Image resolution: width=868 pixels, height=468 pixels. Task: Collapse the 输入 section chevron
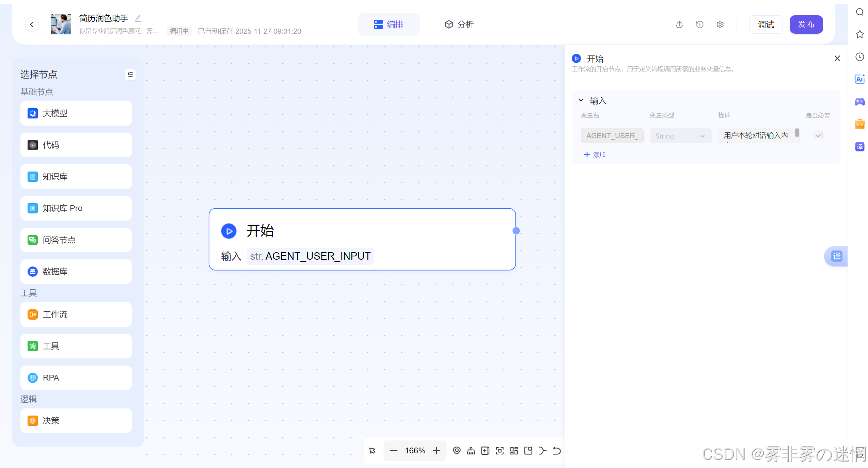pos(581,100)
